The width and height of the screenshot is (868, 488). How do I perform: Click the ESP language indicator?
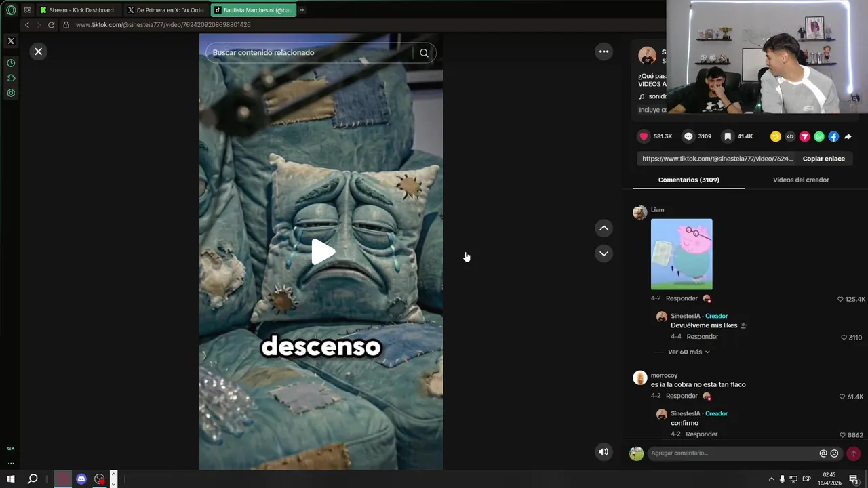click(806, 479)
